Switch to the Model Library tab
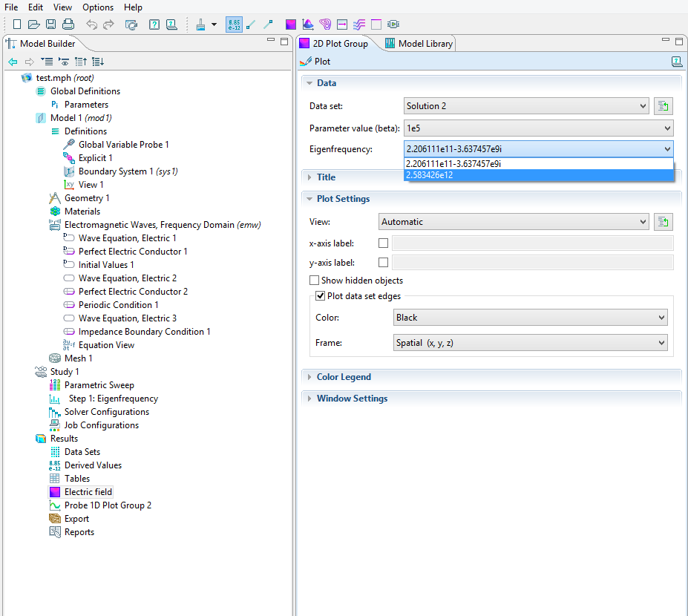 click(419, 44)
